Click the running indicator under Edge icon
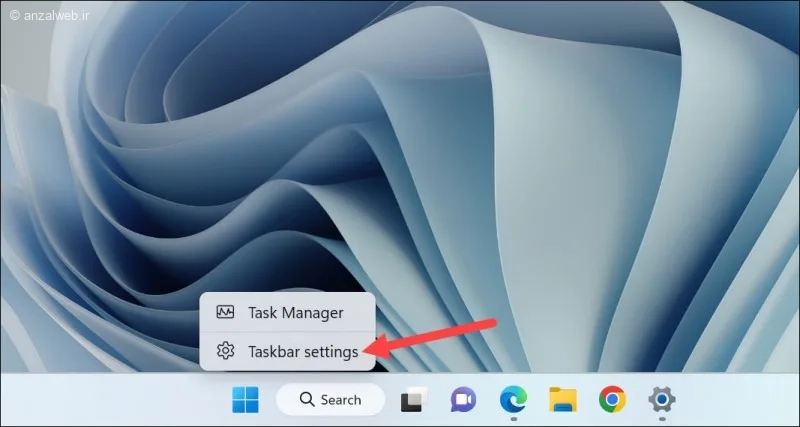Viewport: 800px width, 427px height. point(513,419)
